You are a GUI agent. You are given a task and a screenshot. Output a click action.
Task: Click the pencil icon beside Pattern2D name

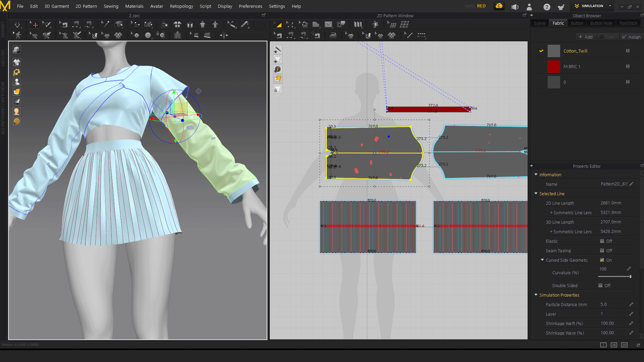click(631, 184)
